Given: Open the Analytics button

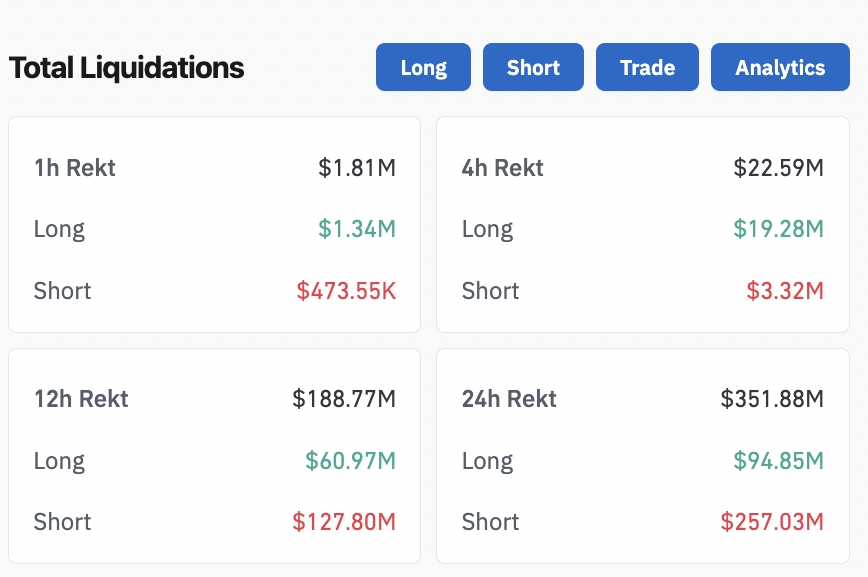Looking at the screenshot, I should [780, 68].
